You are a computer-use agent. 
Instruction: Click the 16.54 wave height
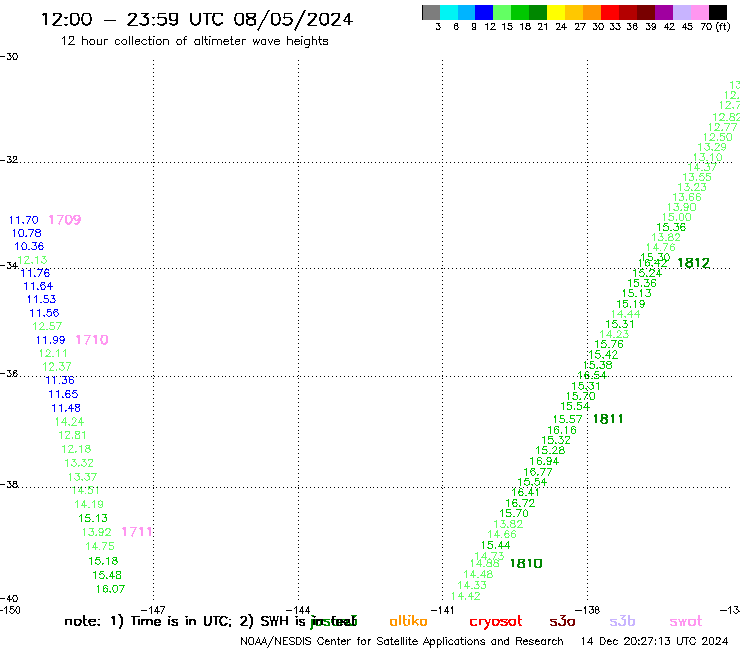point(592,375)
